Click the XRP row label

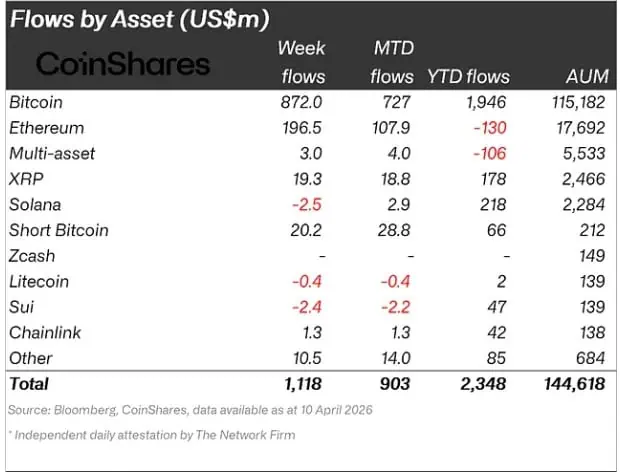tap(26, 179)
